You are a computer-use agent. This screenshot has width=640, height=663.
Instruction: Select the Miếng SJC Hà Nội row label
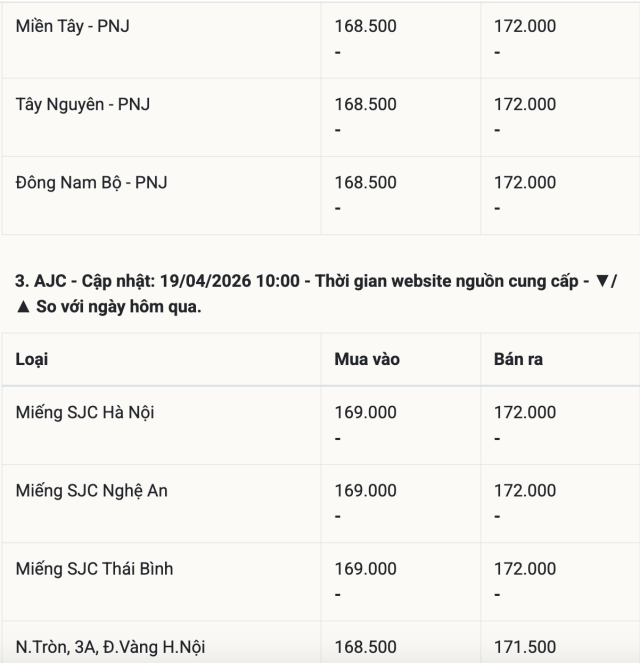85,412
